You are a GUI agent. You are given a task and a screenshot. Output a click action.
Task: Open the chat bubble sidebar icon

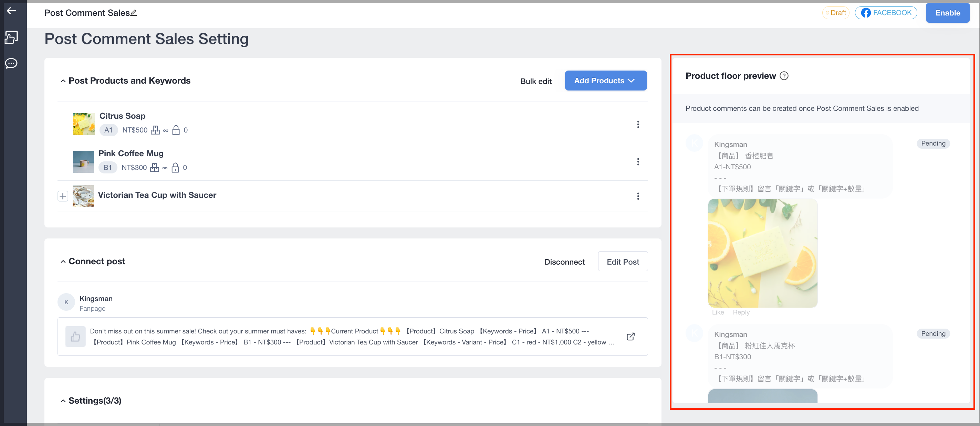tap(11, 63)
